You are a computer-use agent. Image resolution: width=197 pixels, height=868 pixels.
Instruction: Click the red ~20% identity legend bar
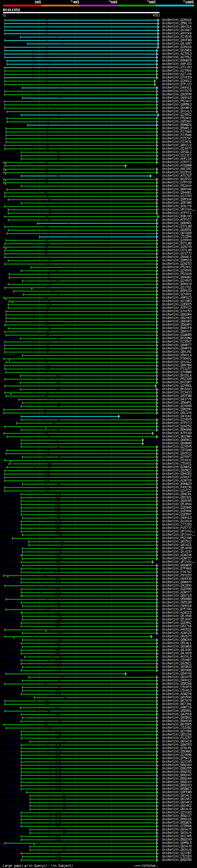22,6
